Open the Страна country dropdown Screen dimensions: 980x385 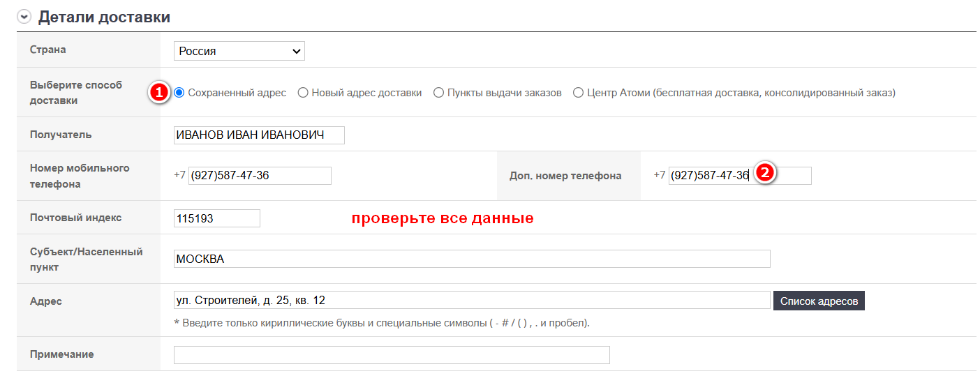239,51
